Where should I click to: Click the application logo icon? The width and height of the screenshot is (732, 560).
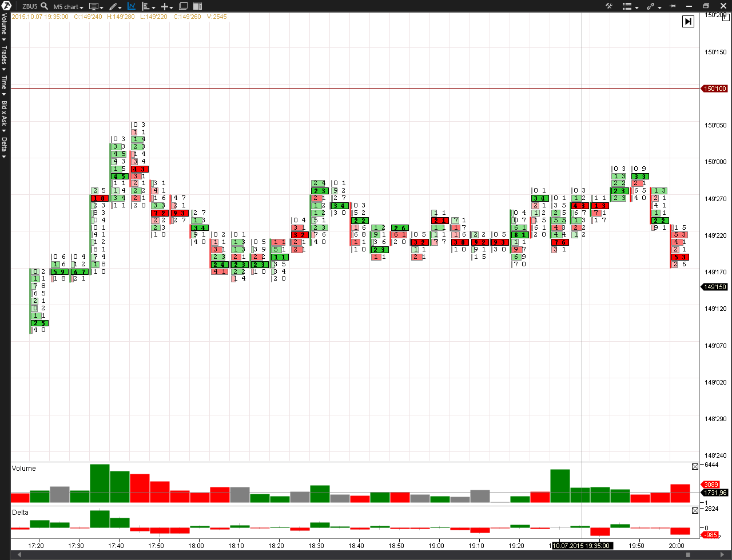point(5,6)
